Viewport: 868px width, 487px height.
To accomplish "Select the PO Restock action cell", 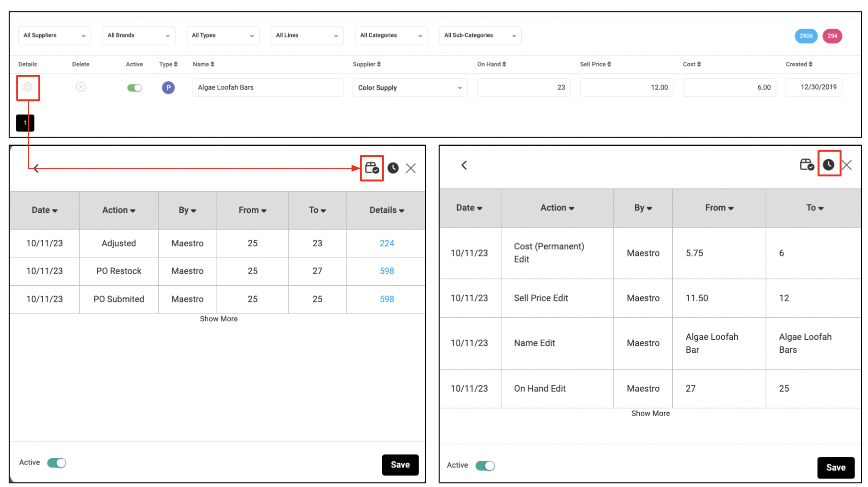I will (119, 271).
